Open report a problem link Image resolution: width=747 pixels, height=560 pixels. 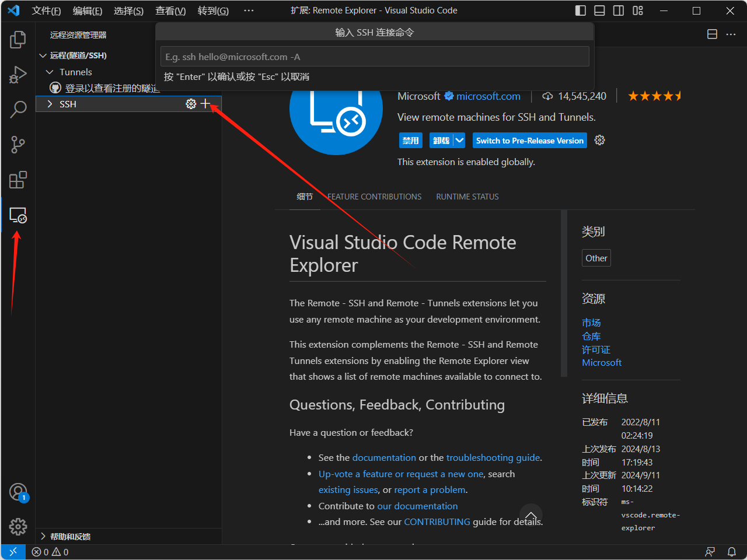click(430, 489)
